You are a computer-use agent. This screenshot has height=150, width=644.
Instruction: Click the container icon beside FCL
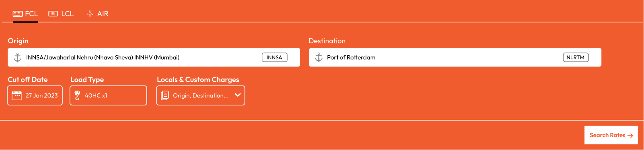[x=18, y=14]
